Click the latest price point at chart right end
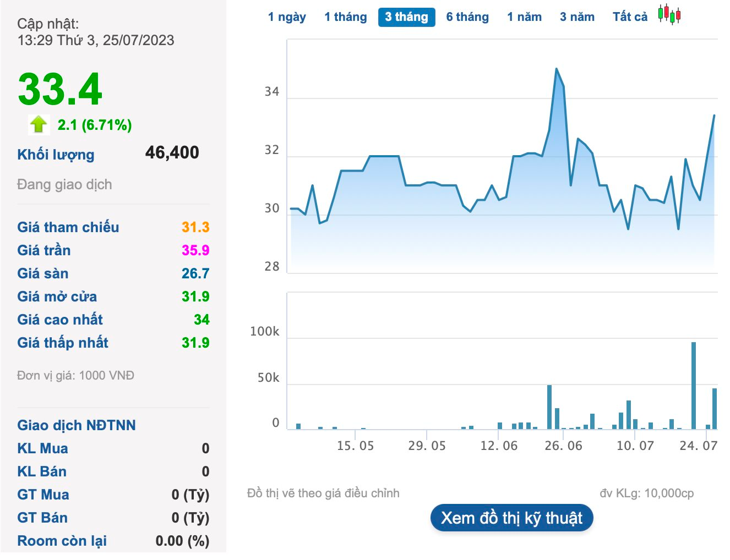The image size is (730, 560). point(714,116)
